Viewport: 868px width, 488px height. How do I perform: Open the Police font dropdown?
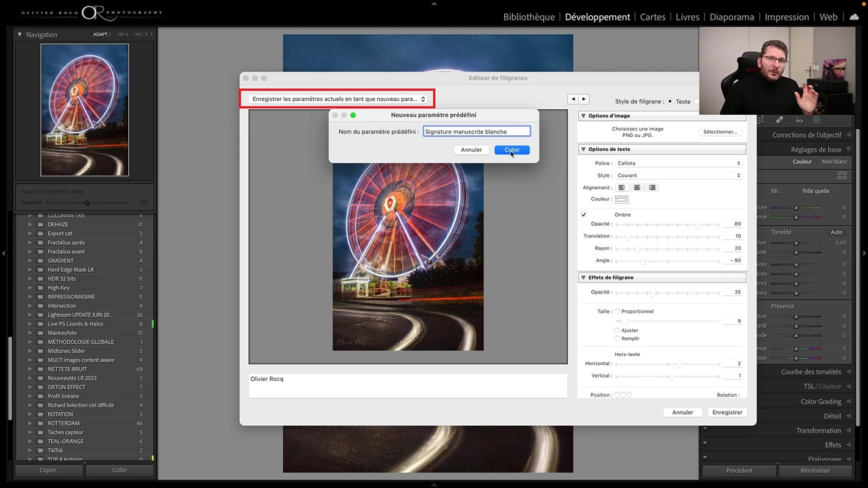(679, 163)
